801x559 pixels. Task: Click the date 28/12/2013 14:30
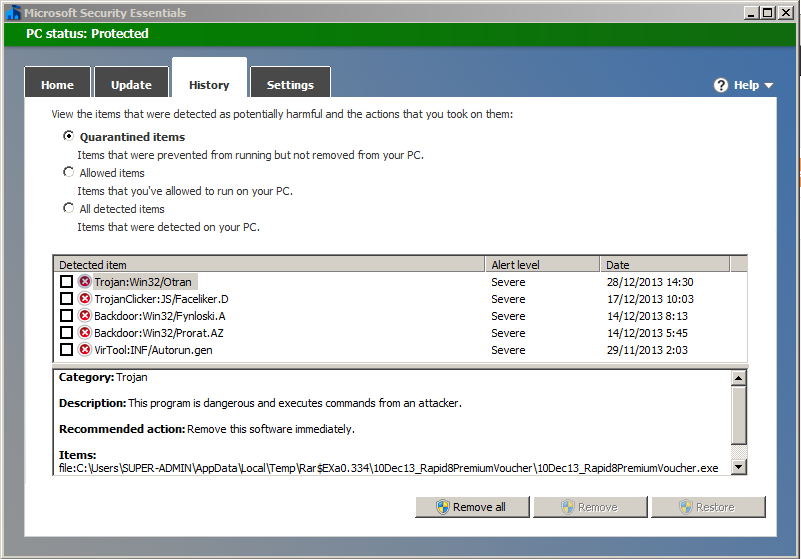[650, 282]
